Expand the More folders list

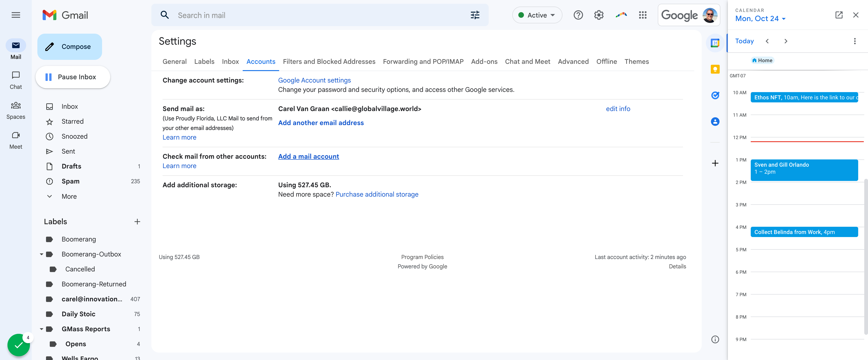(69, 197)
